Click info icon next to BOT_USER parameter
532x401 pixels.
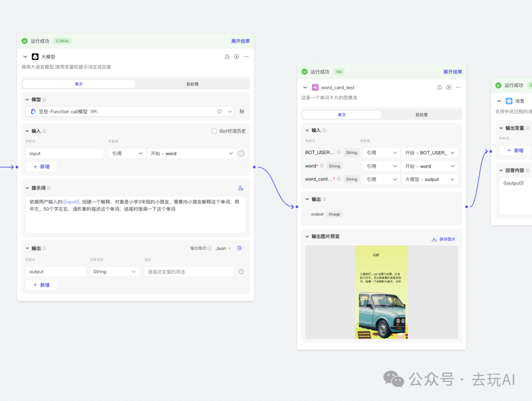(x=338, y=152)
